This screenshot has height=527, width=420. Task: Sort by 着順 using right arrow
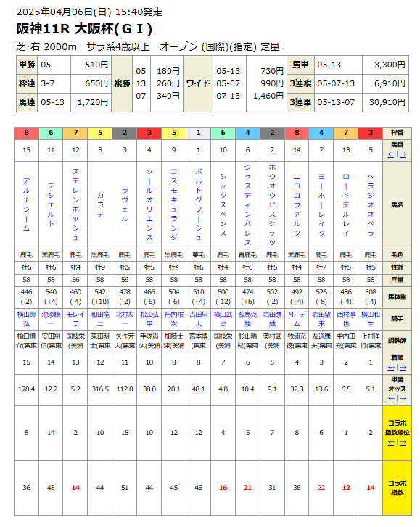(403, 368)
